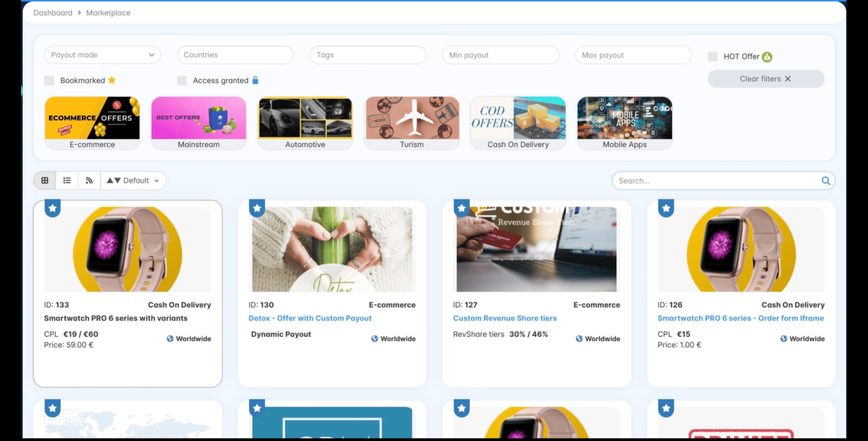Tick the Bookmarked filter checkbox
Viewport: 868px width, 441px height.
[49, 80]
